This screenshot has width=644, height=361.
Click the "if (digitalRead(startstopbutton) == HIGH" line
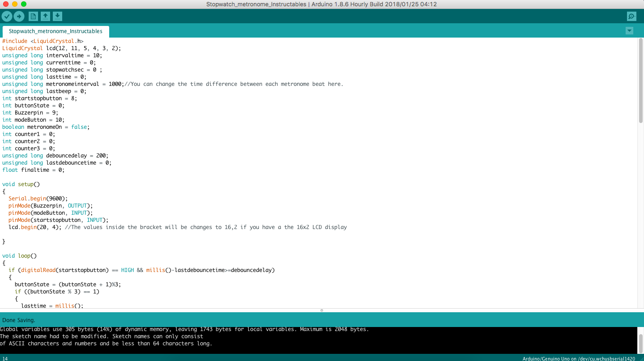click(x=141, y=270)
